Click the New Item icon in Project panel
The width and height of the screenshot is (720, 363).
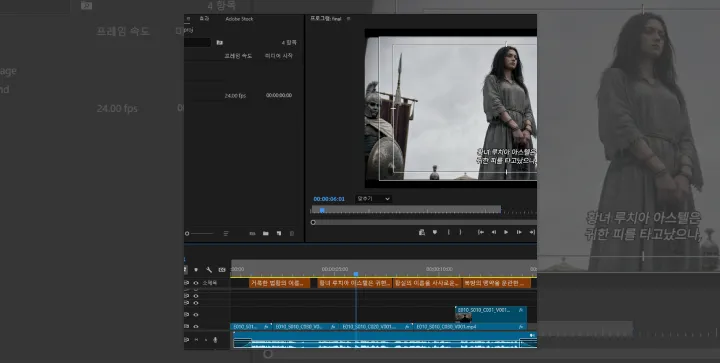[x=279, y=234]
